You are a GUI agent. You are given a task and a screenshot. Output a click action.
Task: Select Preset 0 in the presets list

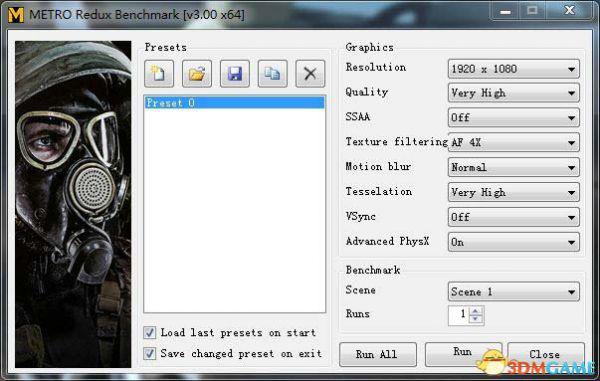(235, 103)
